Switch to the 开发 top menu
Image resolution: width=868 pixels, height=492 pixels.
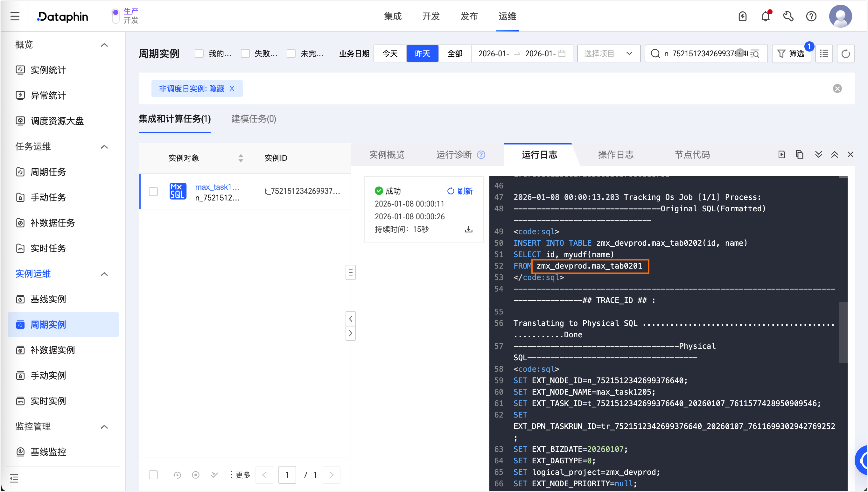click(x=430, y=16)
